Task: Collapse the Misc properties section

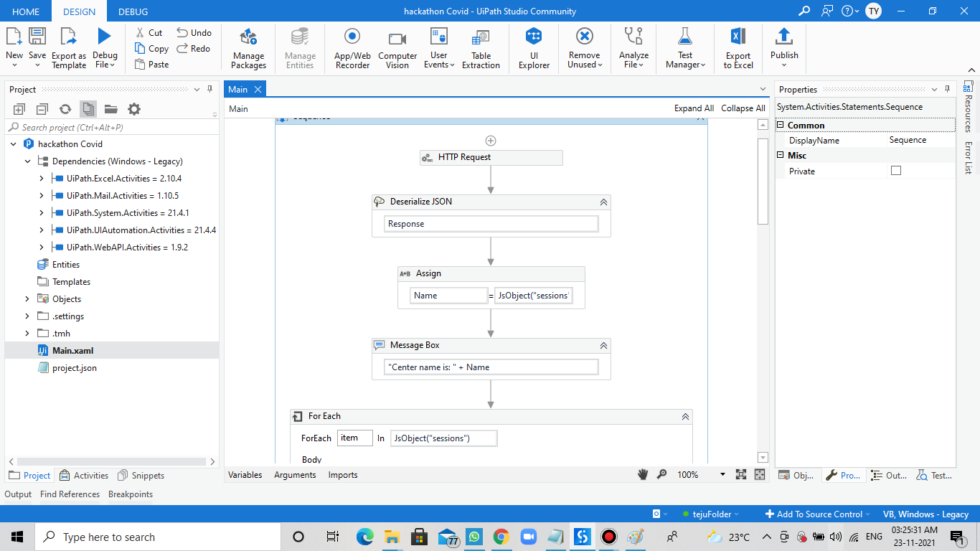Action: coord(781,155)
